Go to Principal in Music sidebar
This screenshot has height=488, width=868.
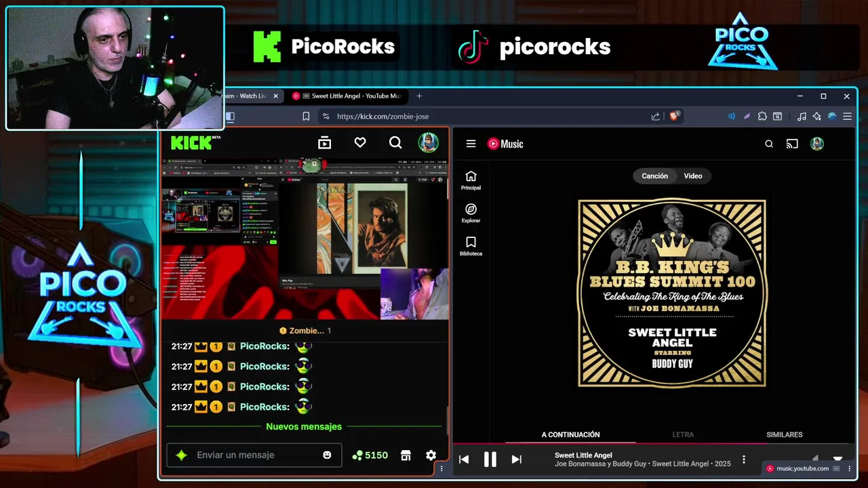pyautogui.click(x=471, y=181)
